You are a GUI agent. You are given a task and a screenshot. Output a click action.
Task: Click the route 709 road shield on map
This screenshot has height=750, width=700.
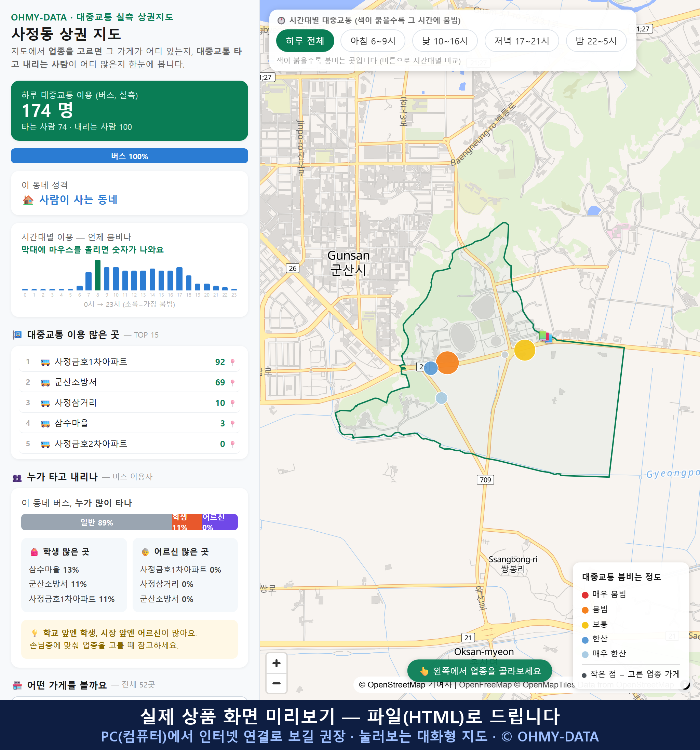pos(485,479)
